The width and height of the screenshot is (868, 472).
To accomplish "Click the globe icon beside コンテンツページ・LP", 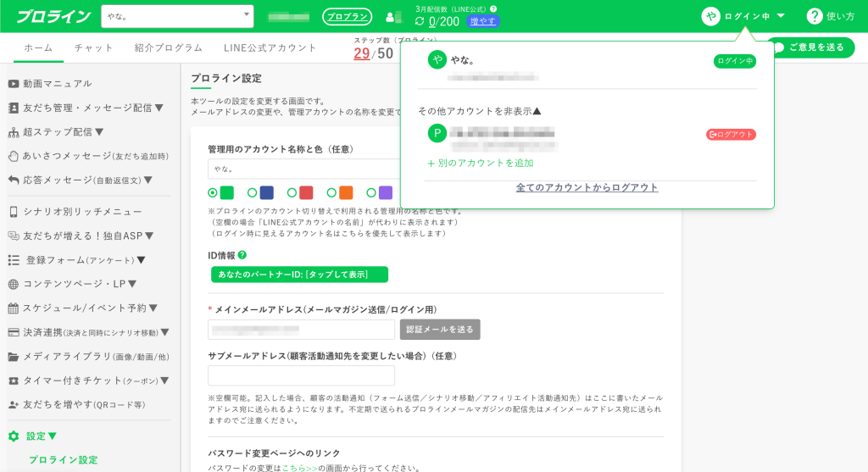I will (14, 284).
